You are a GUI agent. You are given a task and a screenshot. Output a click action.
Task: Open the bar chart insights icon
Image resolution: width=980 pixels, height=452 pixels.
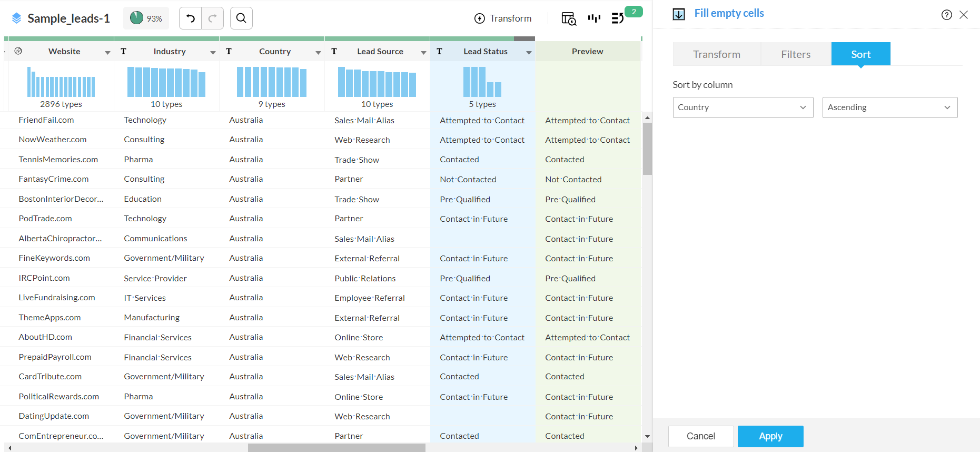[x=594, y=18]
